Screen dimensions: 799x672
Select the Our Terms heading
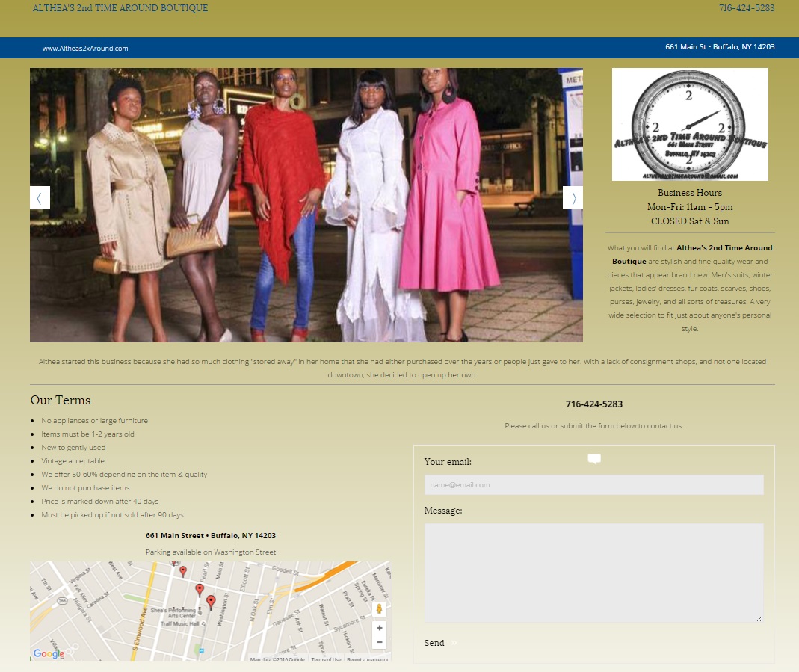pos(60,400)
